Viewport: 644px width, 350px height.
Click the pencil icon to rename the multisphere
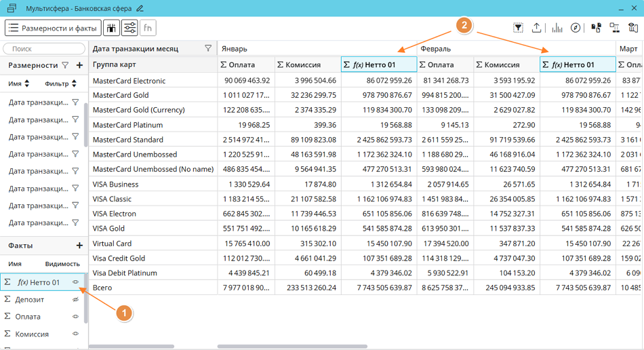140,9
